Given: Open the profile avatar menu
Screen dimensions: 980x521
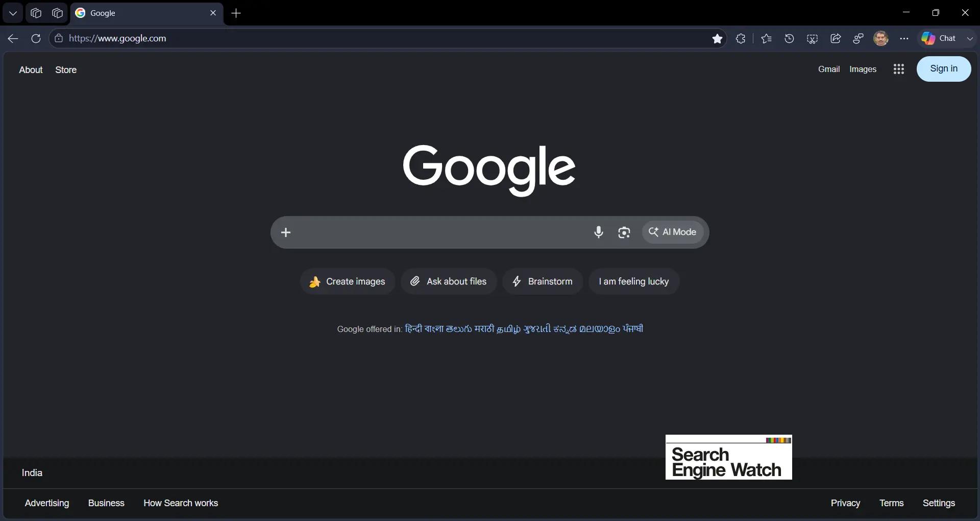Looking at the screenshot, I should [x=881, y=38].
